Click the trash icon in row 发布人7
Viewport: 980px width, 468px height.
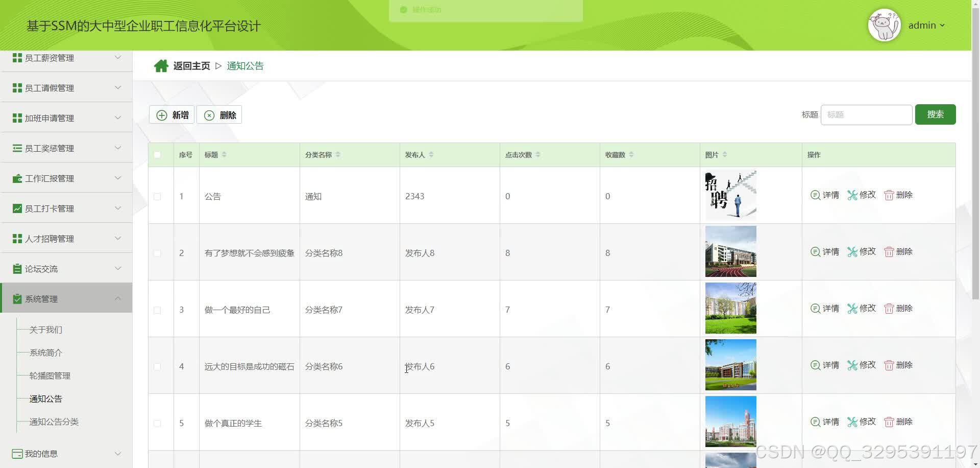[x=889, y=309]
